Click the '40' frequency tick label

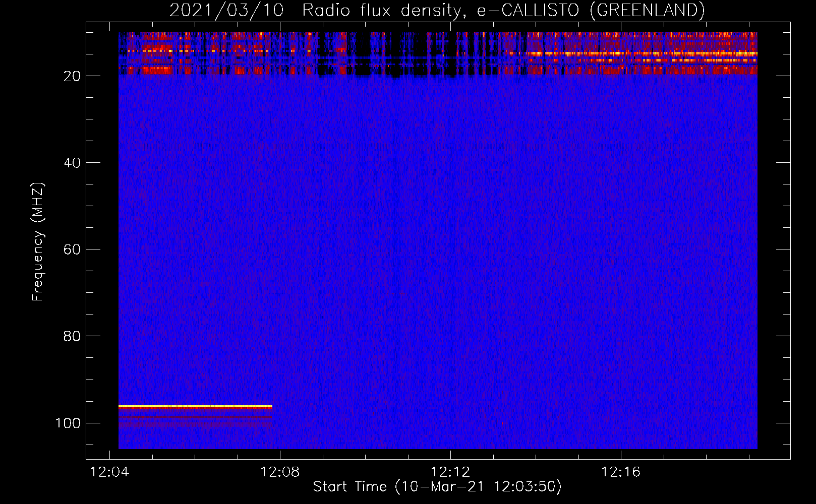[x=72, y=163]
